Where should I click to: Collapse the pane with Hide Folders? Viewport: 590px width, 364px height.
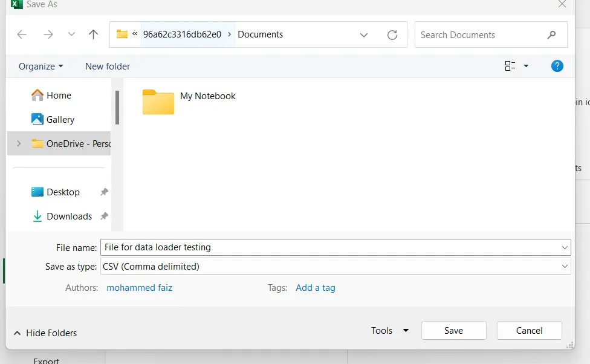45,333
